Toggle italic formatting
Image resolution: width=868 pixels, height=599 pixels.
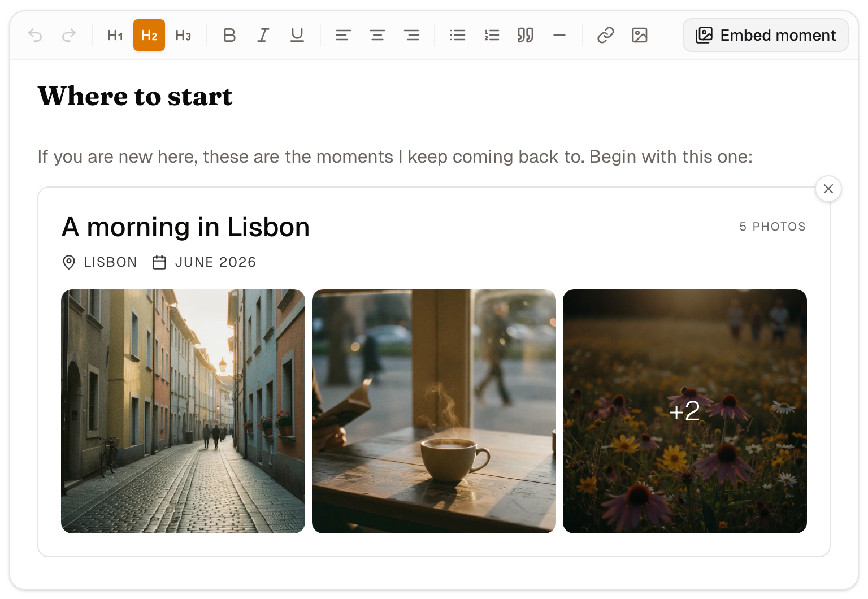(x=263, y=35)
